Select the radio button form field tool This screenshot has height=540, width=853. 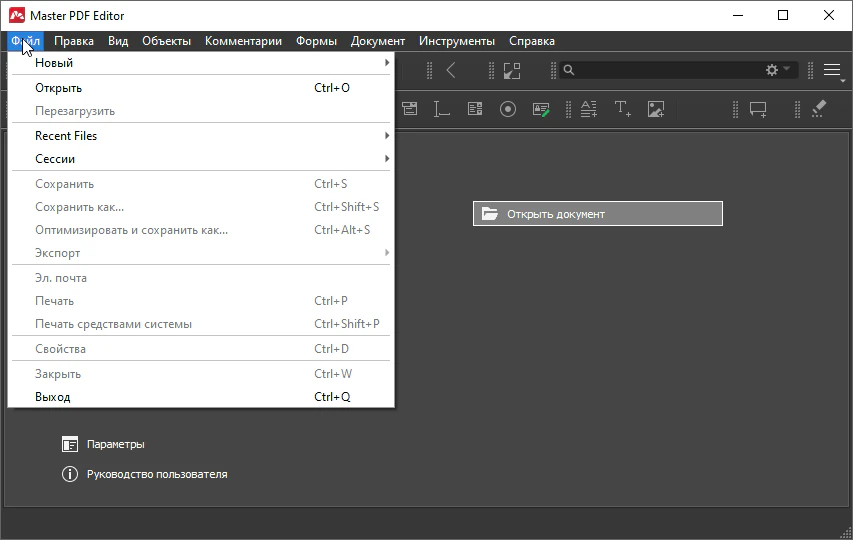coord(508,109)
